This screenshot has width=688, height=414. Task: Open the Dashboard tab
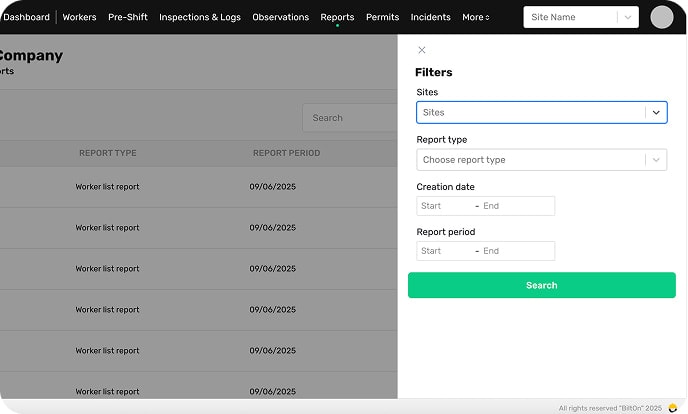coord(26,17)
